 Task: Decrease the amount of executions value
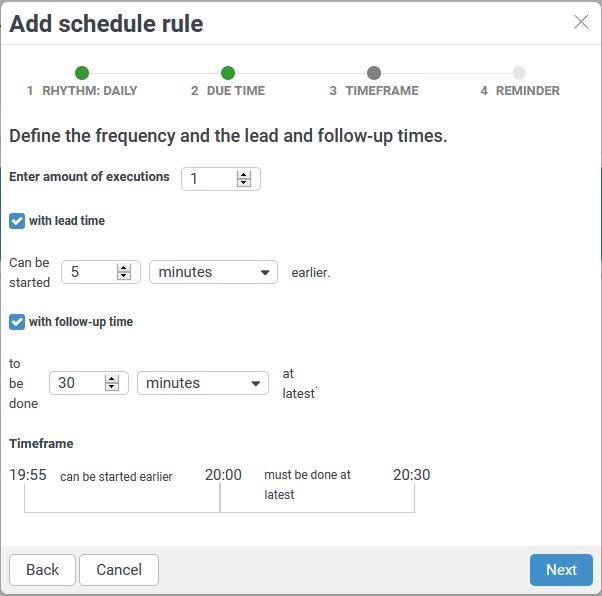pyautogui.click(x=243, y=183)
